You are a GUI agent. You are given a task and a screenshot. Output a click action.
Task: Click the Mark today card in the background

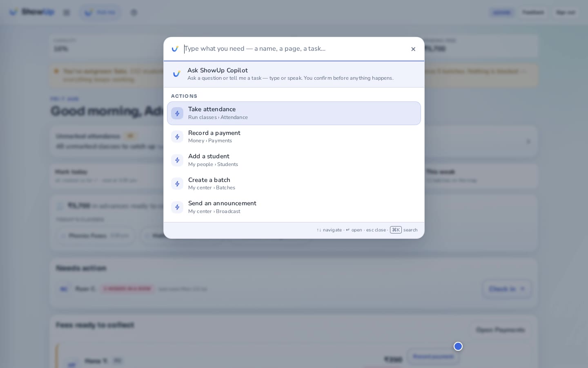109,176
